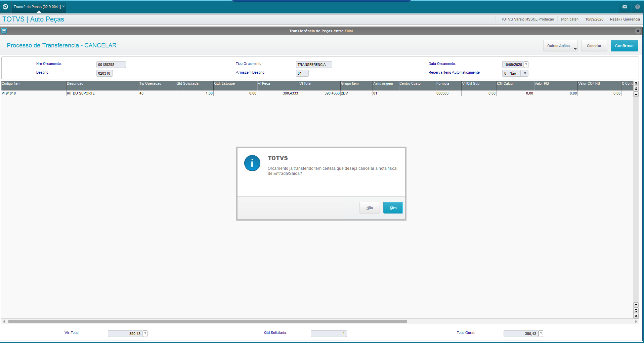Select the Transf. de Pecas [02.9.0041] tab
The image size is (644, 343).
[x=37, y=7]
